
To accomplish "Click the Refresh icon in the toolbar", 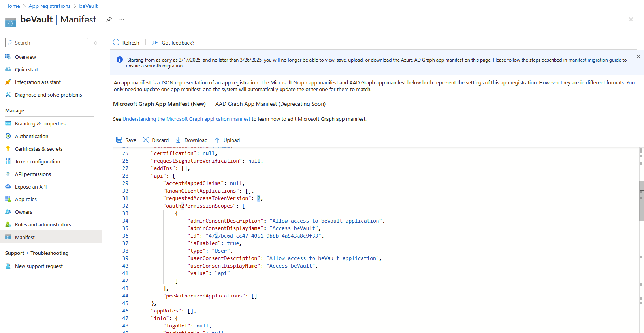I will [116, 43].
